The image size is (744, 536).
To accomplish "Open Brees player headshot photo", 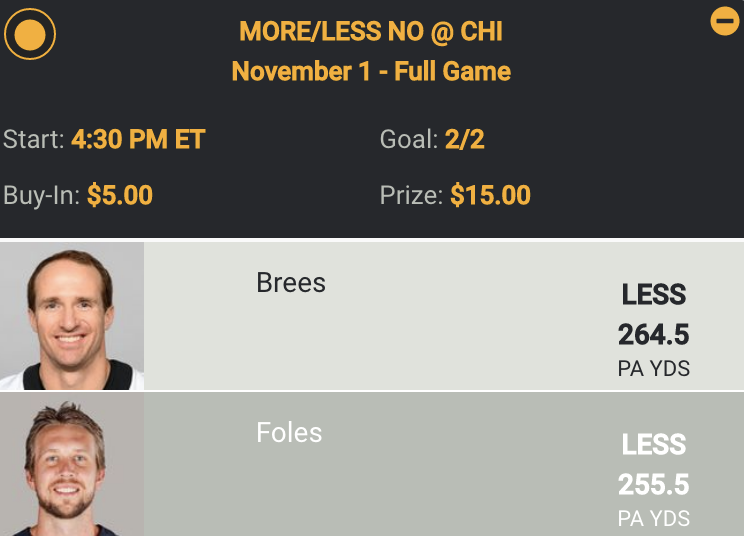I will 72,316.
